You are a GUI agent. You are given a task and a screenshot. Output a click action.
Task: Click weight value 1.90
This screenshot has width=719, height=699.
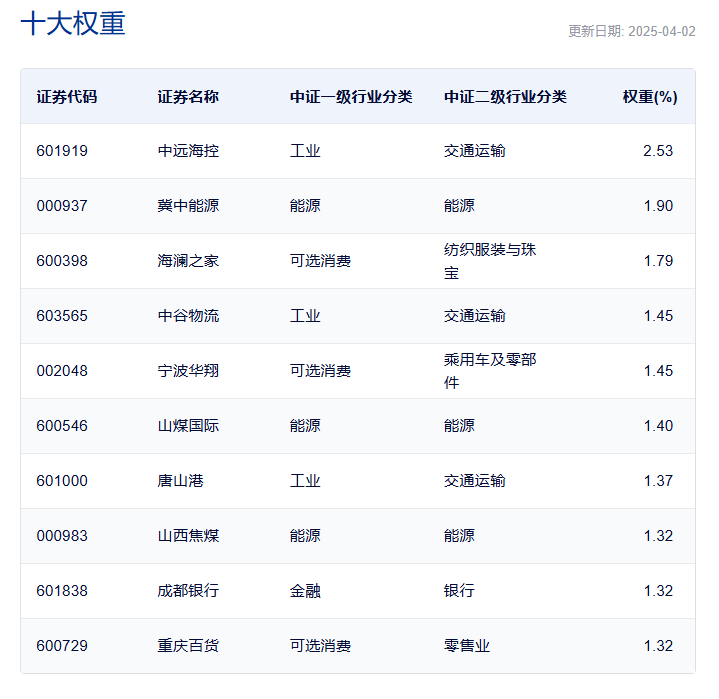658,206
